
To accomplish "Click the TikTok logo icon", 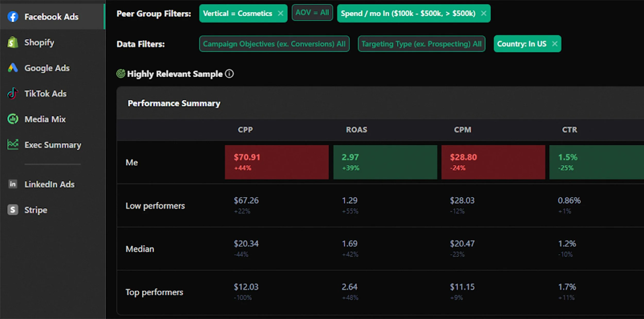I will [13, 93].
